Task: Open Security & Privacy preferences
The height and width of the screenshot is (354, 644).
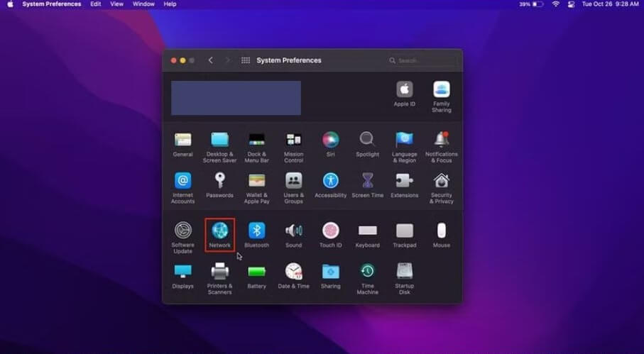Action: pos(441,181)
